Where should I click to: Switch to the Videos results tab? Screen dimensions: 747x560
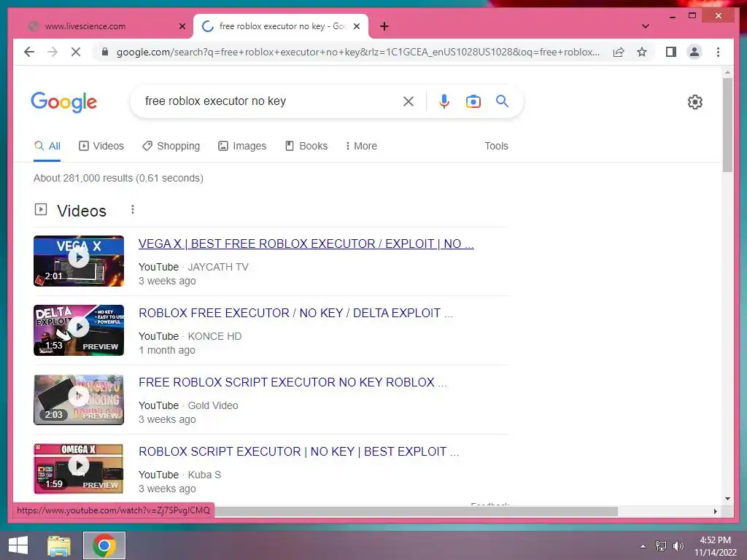(x=101, y=146)
